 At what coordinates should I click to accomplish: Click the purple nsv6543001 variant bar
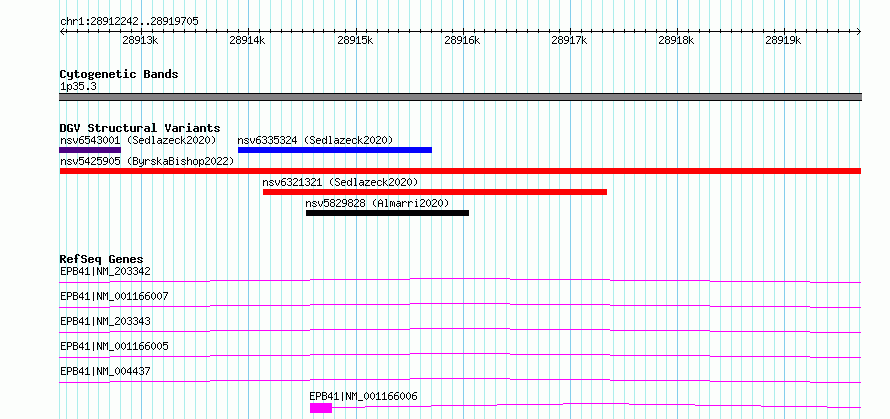tap(90, 150)
